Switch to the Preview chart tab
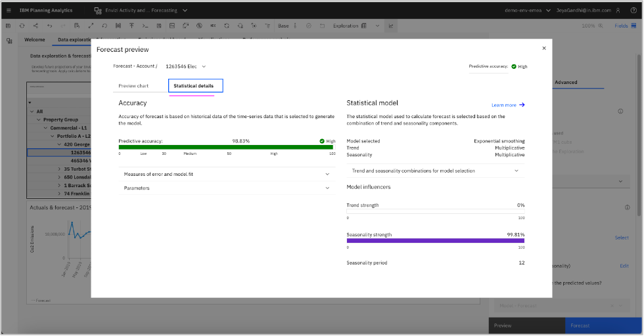 pos(133,86)
